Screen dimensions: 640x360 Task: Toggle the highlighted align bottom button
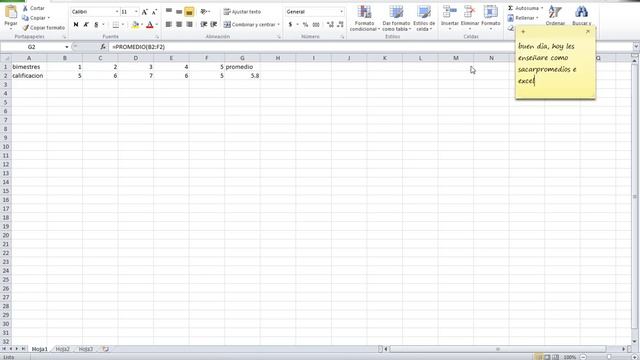[x=189, y=12]
